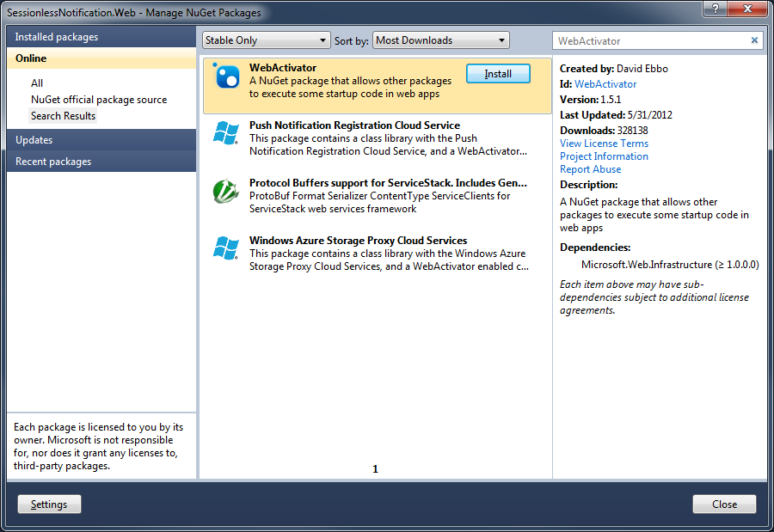The image size is (774, 532).
Task: Click the Close button at bottom right
Action: tap(724, 504)
